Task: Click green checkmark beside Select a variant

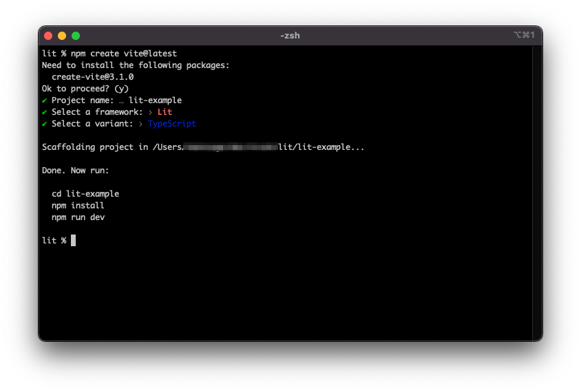Action: (45, 124)
